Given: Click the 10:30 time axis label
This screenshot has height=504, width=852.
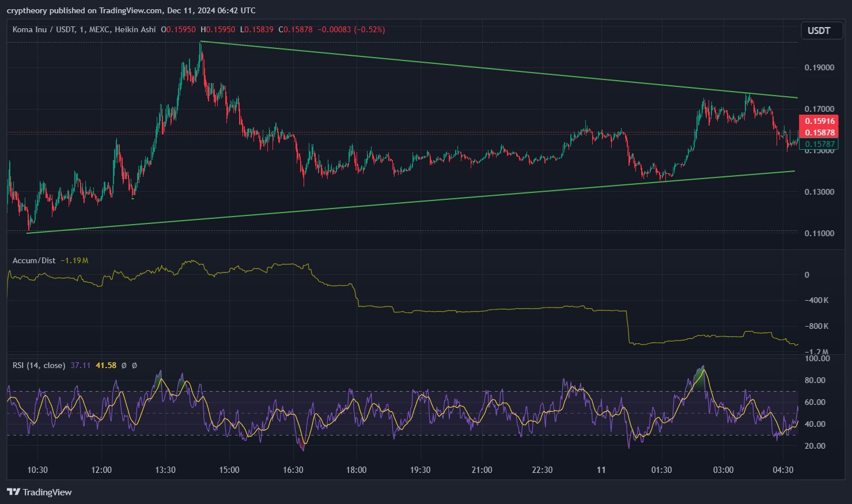Looking at the screenshot, I should 37,470.
